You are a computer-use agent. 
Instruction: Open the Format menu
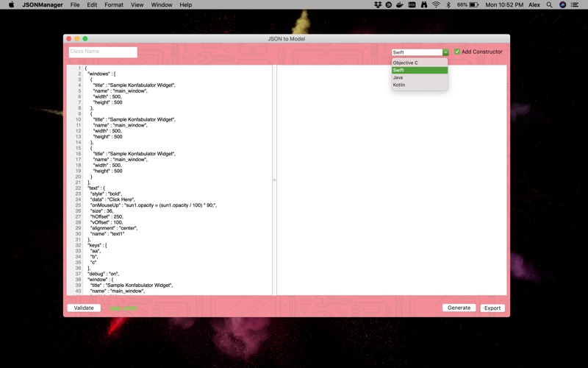(114, 4)
